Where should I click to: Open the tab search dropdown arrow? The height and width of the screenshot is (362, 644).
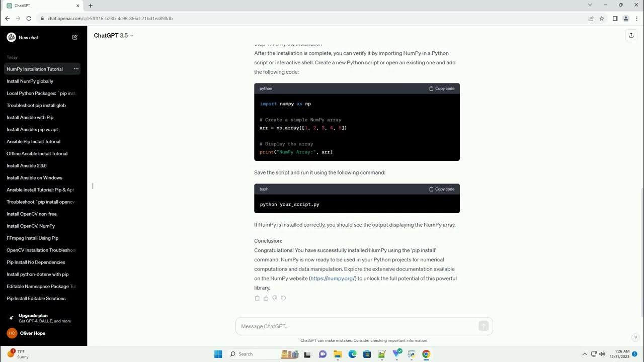590,5
